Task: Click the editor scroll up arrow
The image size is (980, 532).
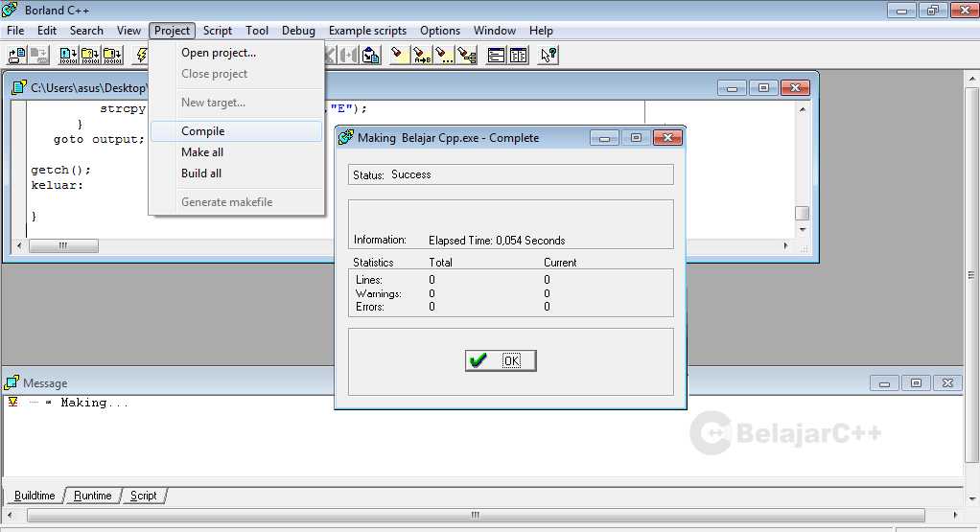Action: pos(802,109)
